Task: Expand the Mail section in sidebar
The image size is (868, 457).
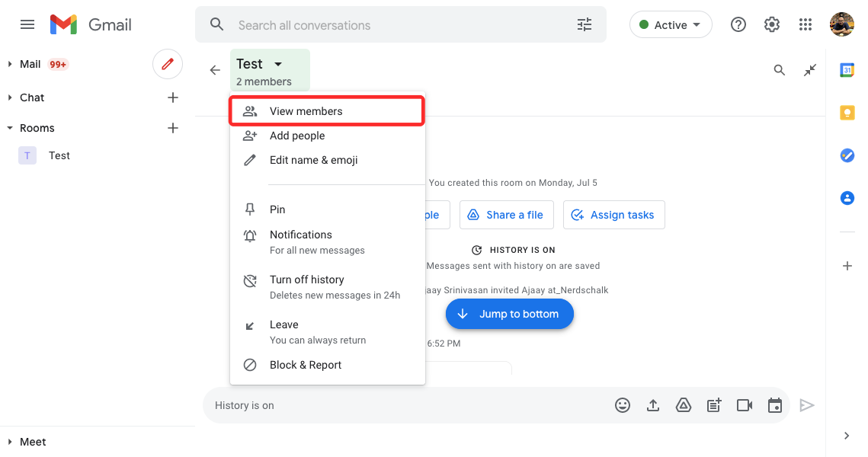Action: [10, 64]
